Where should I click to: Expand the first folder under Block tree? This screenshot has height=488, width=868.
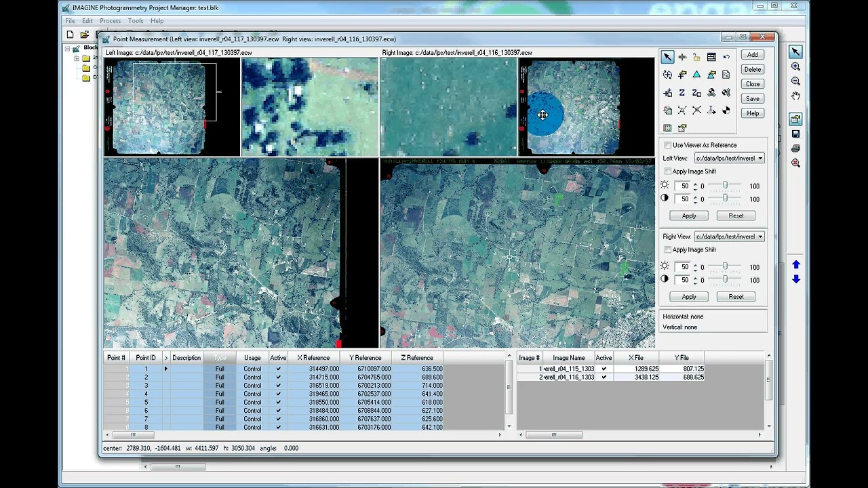click(77, 58)
